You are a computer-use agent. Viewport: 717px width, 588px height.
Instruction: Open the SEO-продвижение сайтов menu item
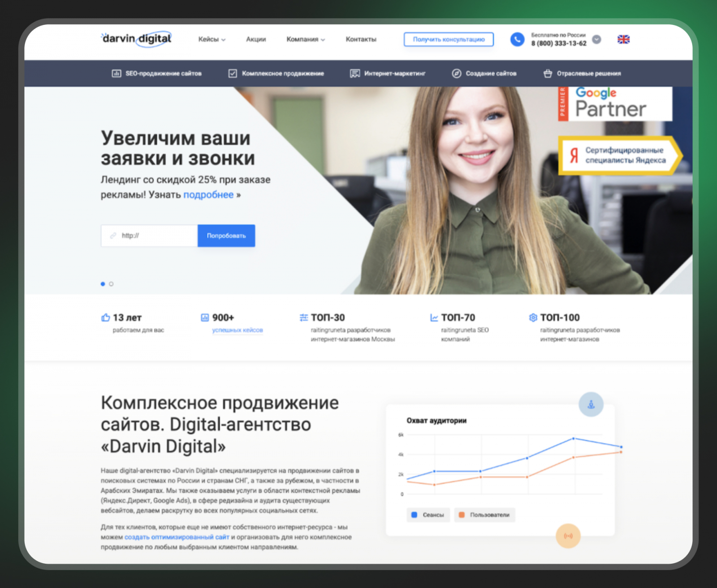[157, 73]
